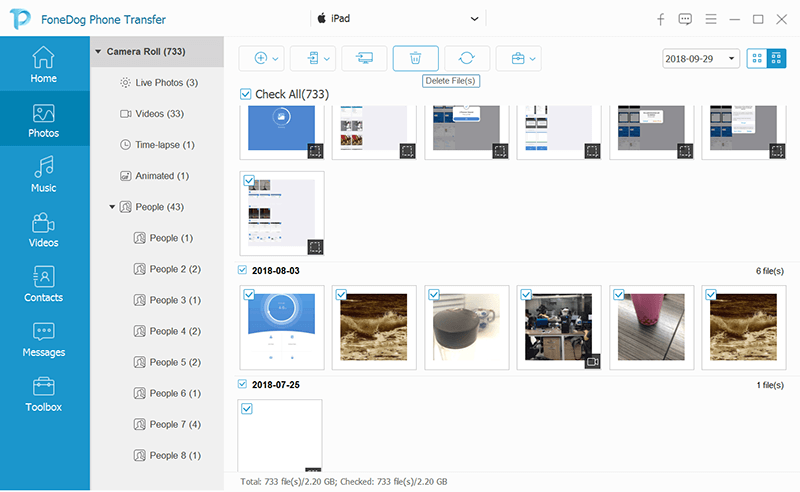
Task: Open the Toolbox briefcase toolbar icon
Action: [x=518, y=58]
